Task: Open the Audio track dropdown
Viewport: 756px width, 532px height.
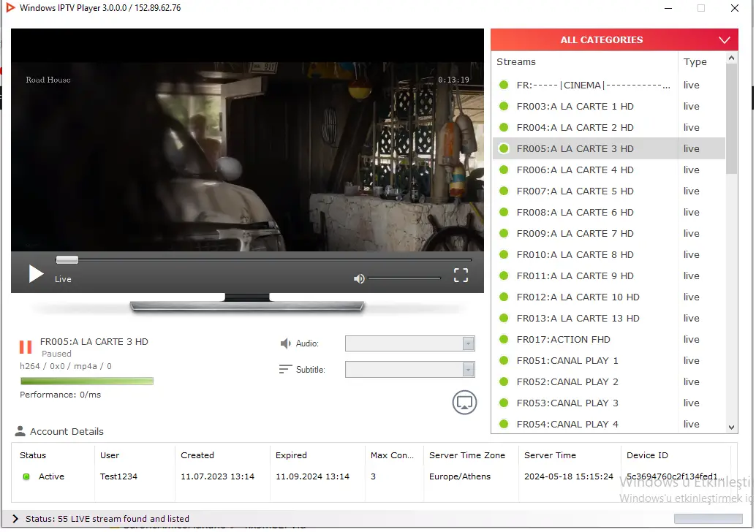Action: 411,344
